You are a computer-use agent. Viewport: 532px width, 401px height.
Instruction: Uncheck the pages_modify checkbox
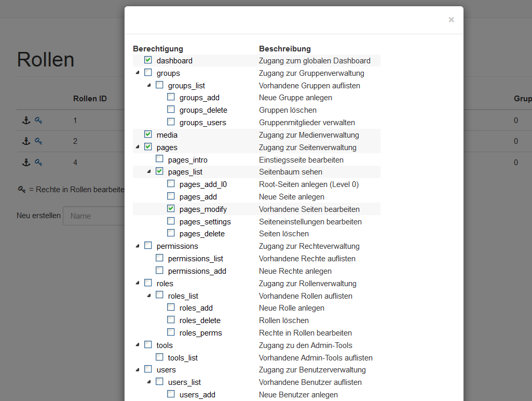coord(171,209)
